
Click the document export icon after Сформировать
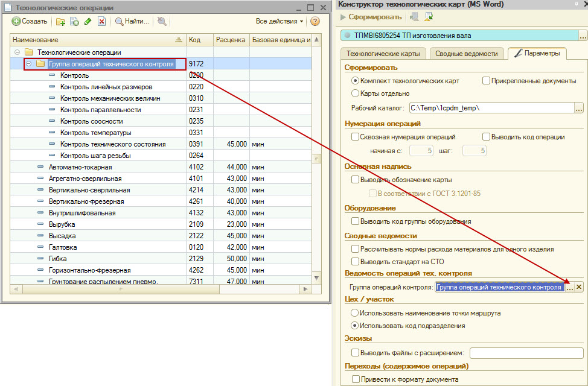click(428, 17)
